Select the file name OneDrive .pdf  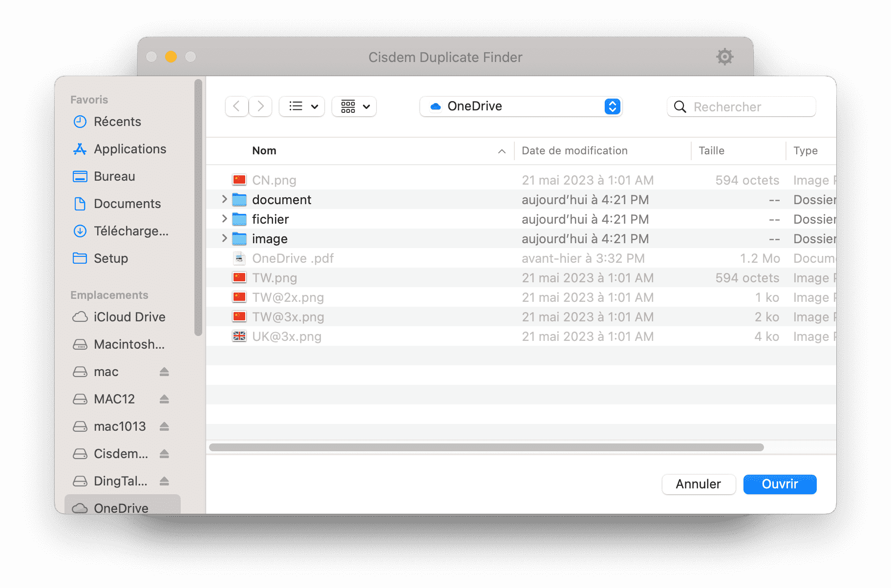pos(293,258)
